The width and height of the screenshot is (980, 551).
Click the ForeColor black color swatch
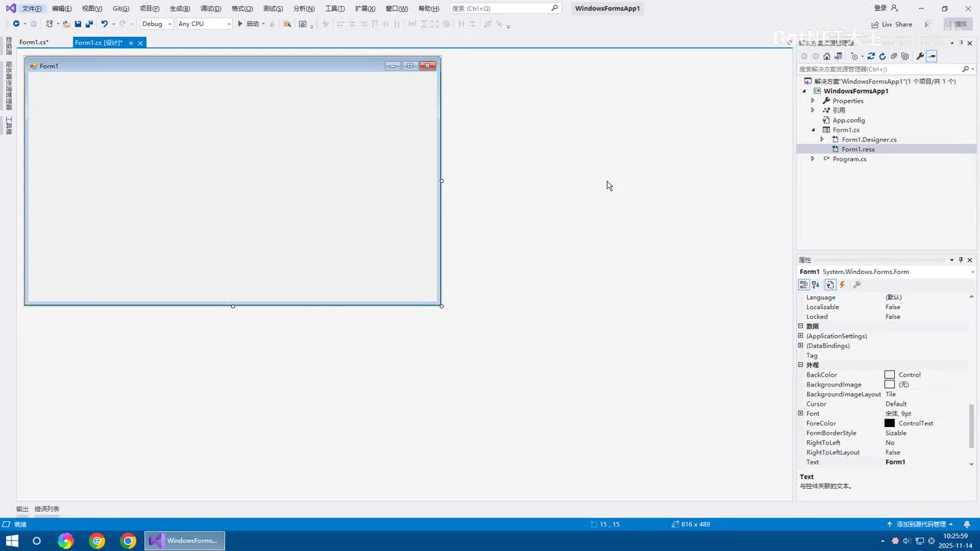890,423
